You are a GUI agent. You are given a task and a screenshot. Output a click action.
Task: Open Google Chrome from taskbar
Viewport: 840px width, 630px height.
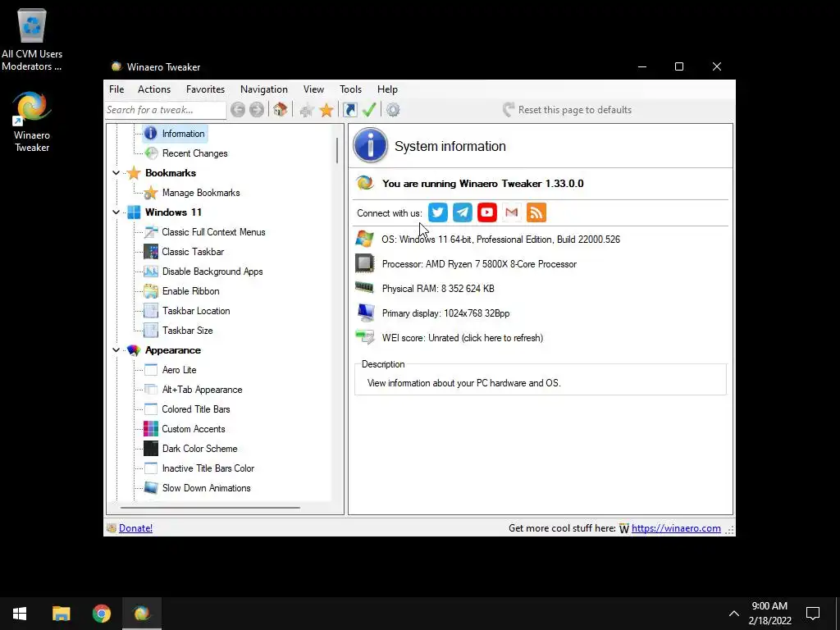pyautogui.click(x=102, y=614)
